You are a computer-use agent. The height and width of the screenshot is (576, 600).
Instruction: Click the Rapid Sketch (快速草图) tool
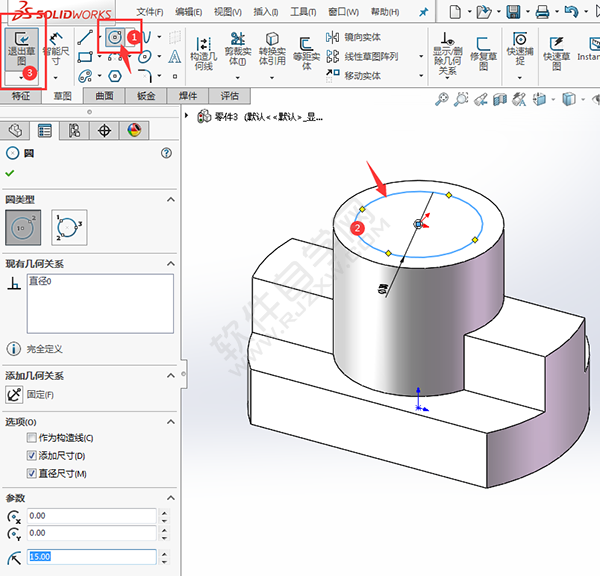(x=556, y=54)
